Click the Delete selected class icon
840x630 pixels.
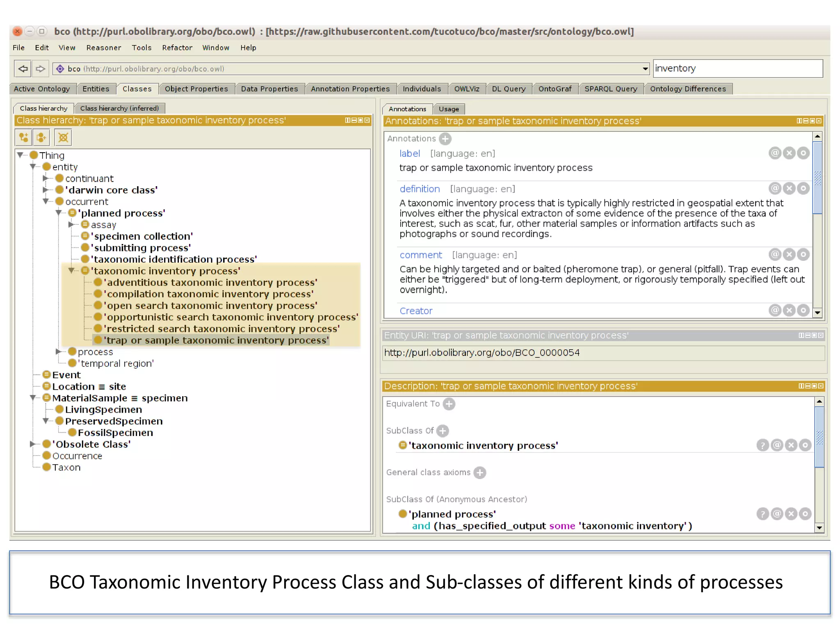[63, 137]
